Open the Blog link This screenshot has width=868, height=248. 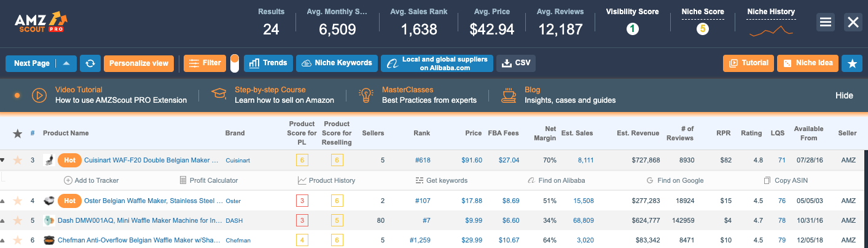(x=533, y=90)
